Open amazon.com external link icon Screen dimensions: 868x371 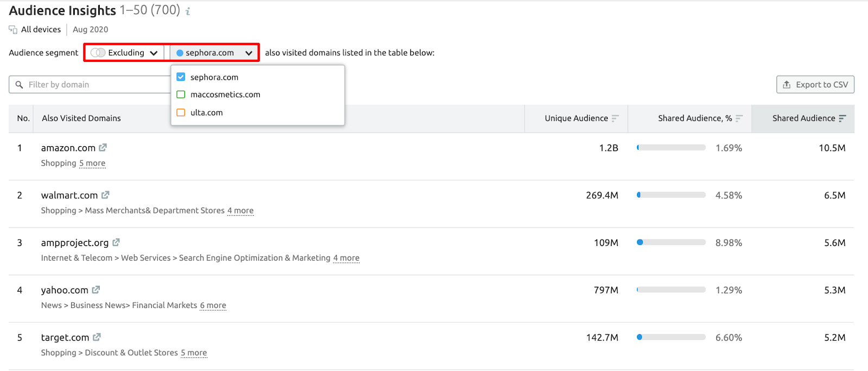[x=103, y=147]
